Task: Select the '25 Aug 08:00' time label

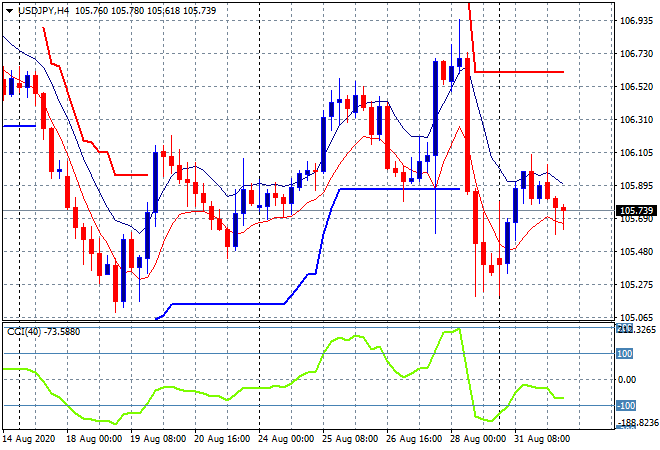Action: [x=350, y=439]
